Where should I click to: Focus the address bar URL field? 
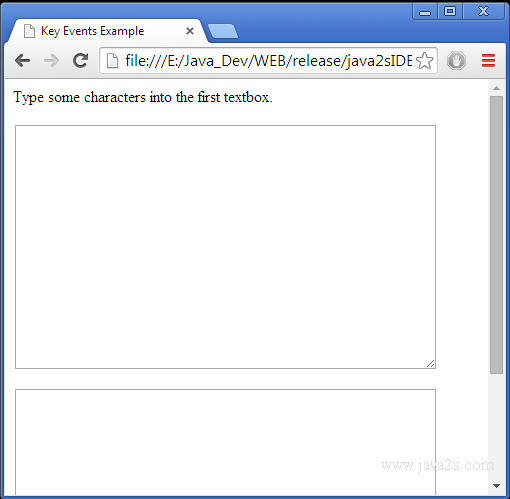(x=268, y=61)
